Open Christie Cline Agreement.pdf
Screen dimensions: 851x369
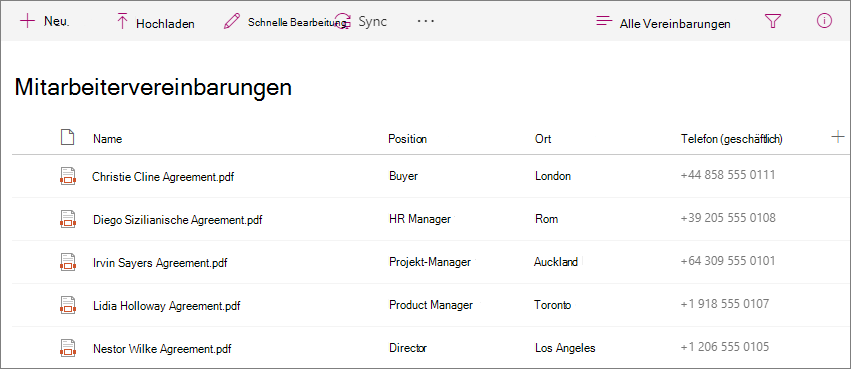point(163,176)
